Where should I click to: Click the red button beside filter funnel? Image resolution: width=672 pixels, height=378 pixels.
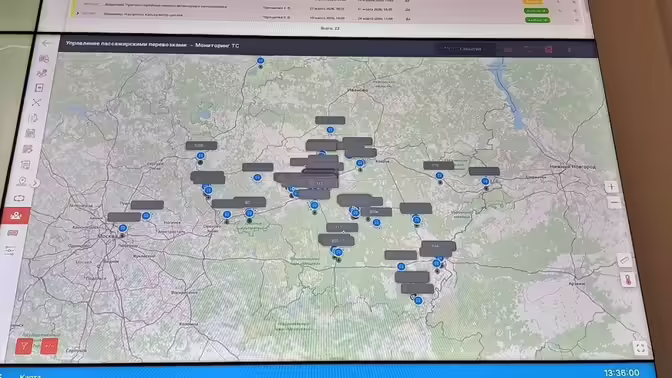tap(49, 346)
